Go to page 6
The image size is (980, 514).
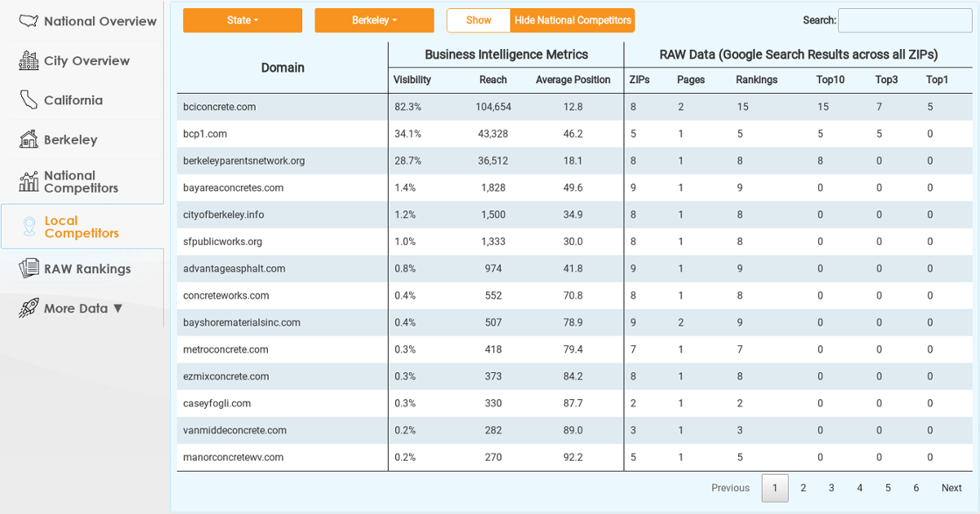click(916, 488)
